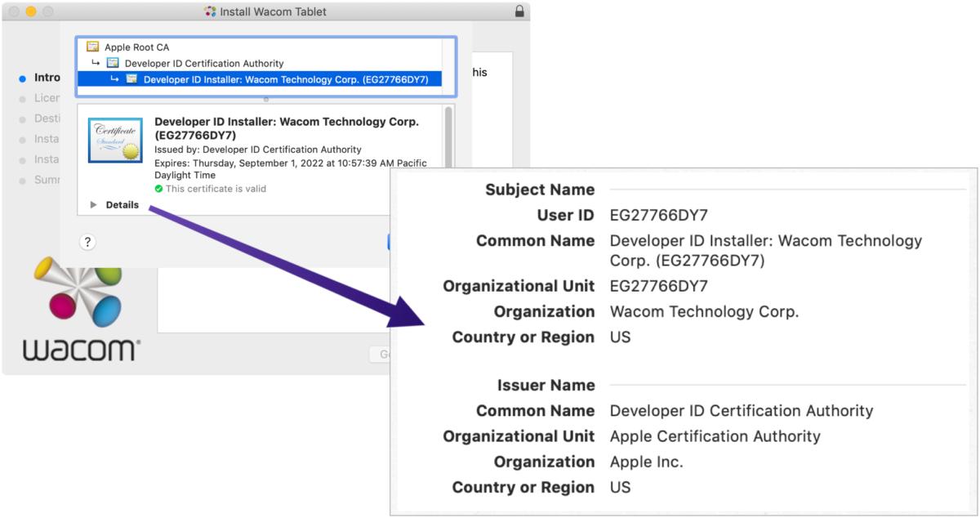980x518 pixels.
Task: Click the Issuer Name section heading
Action: tap(546, 386)
